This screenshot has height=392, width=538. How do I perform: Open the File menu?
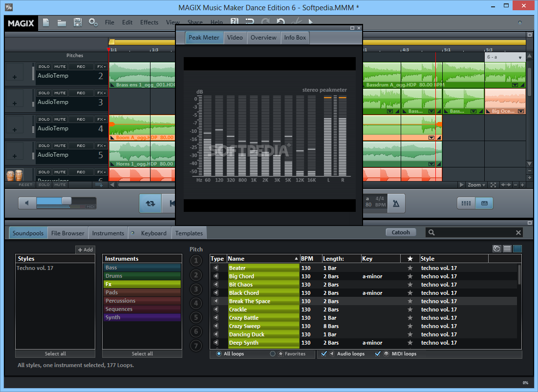coord(109,22)
